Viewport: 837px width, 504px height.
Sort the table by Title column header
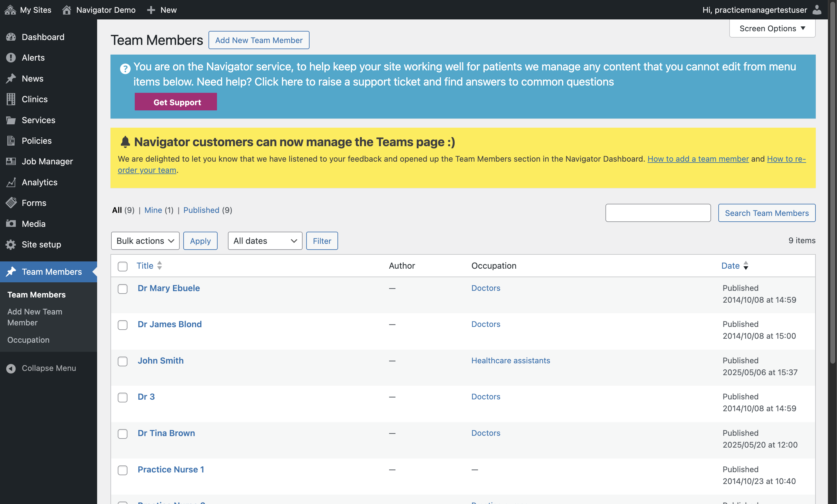coord(145,266)
